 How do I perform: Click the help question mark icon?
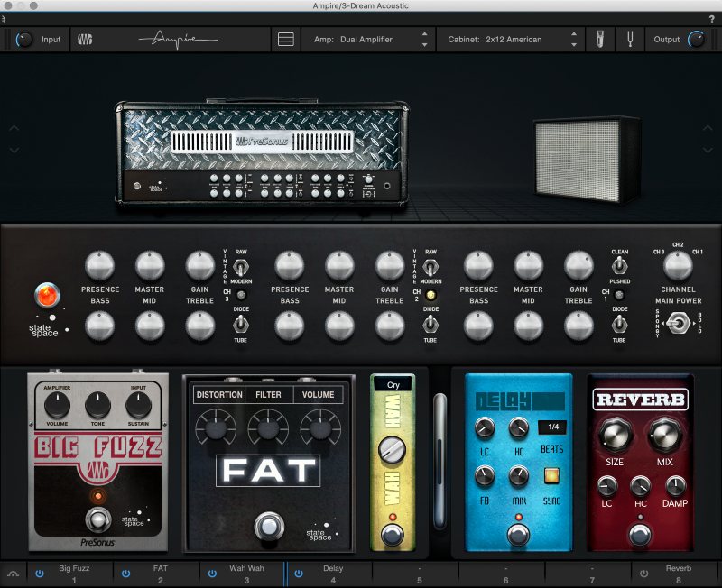(712, 19)
